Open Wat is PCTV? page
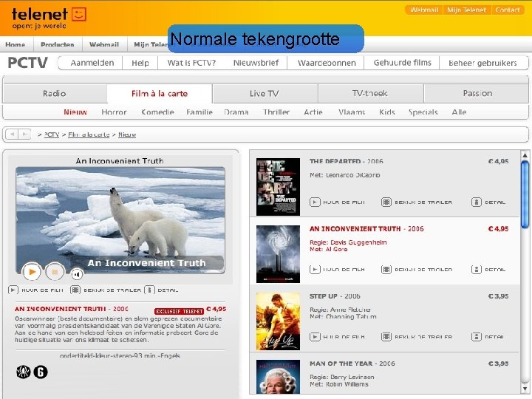 pos(191,63)
